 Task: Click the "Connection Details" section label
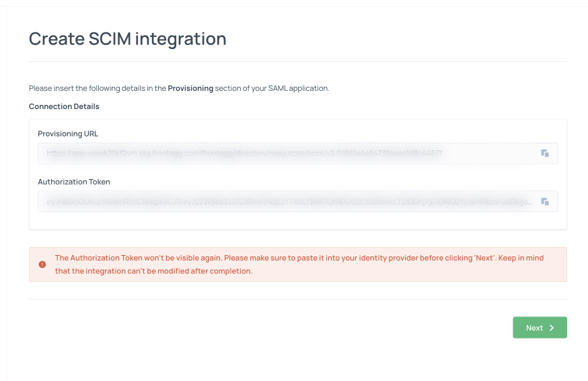pyautogui.click(x=64, y=106)
